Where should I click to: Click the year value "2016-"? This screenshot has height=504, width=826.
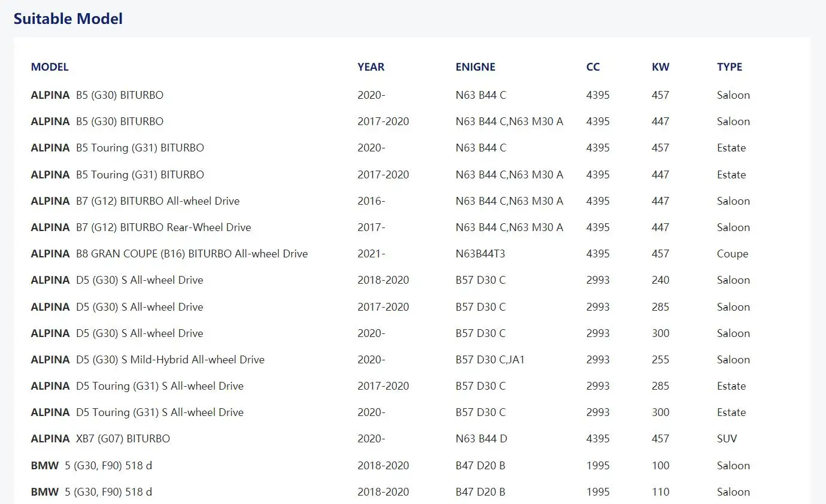tap(372, 201)
